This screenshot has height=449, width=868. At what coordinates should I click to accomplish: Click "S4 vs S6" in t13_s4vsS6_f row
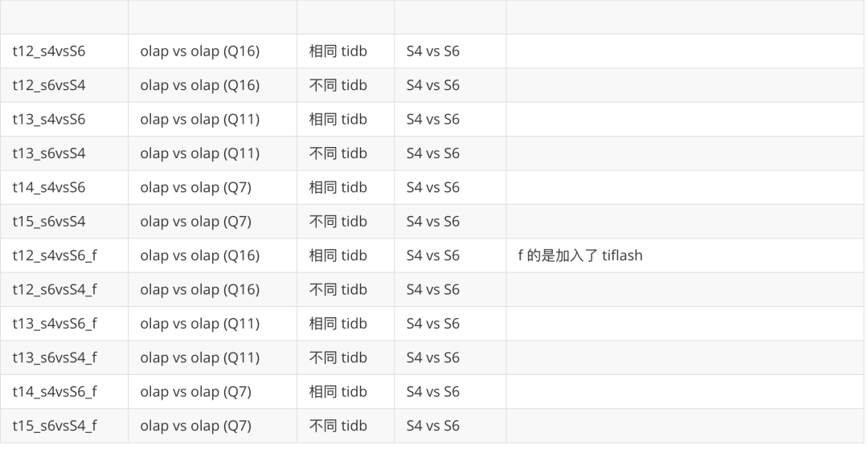(x=432, y=323)
